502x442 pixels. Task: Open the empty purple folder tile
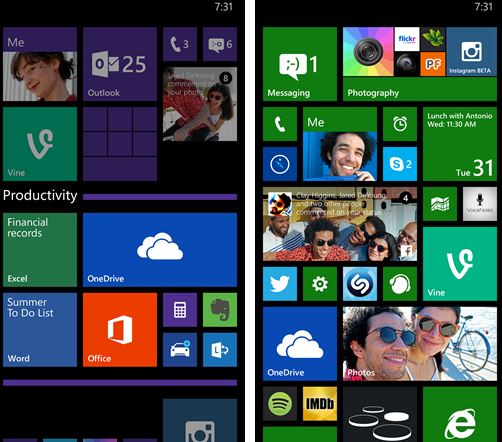[x=120, y=144]
